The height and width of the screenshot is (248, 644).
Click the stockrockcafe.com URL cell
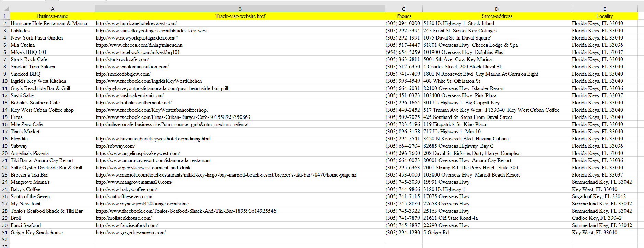240,59
